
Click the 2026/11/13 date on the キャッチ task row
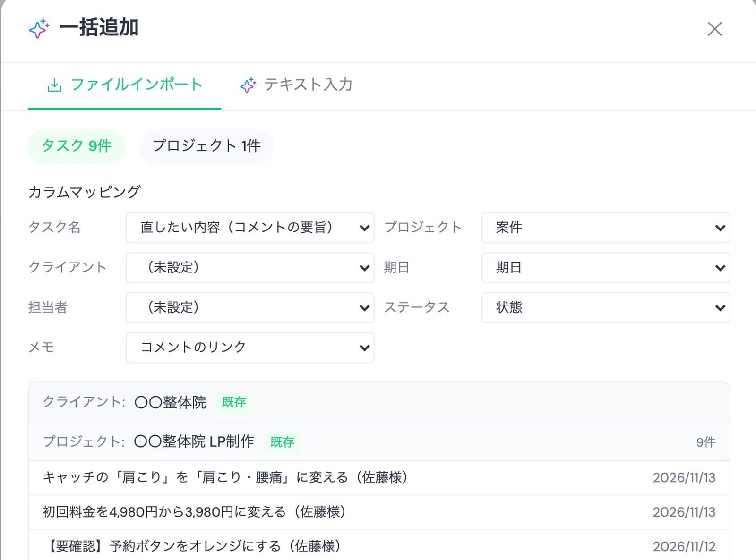[x=684, y=478]
